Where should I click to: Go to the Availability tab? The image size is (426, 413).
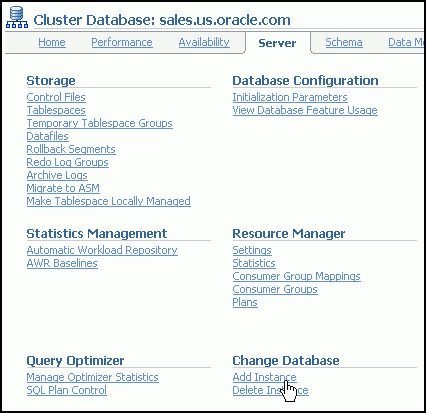(204, 42)
